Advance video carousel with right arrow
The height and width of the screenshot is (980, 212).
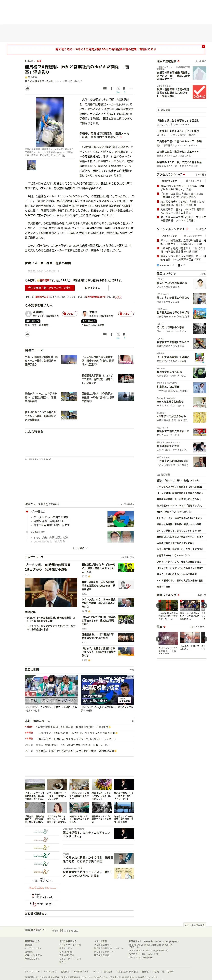click(x=204, y=606)
